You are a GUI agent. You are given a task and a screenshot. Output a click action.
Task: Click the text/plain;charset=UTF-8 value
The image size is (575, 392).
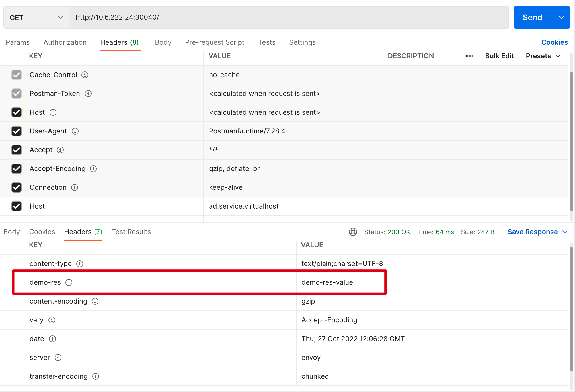tap(342, 264)
